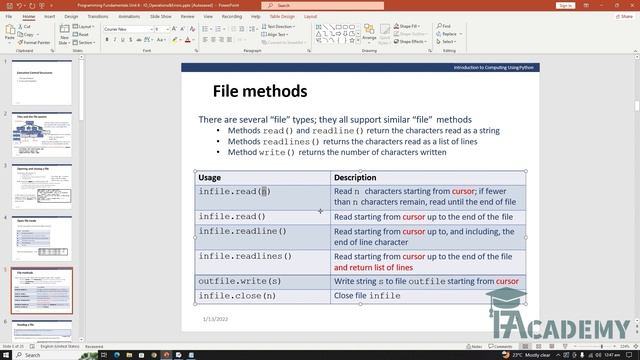This screenshot has height=360, width=640.
Task: Switch to the Animations tab
Action: pos(129,16)
